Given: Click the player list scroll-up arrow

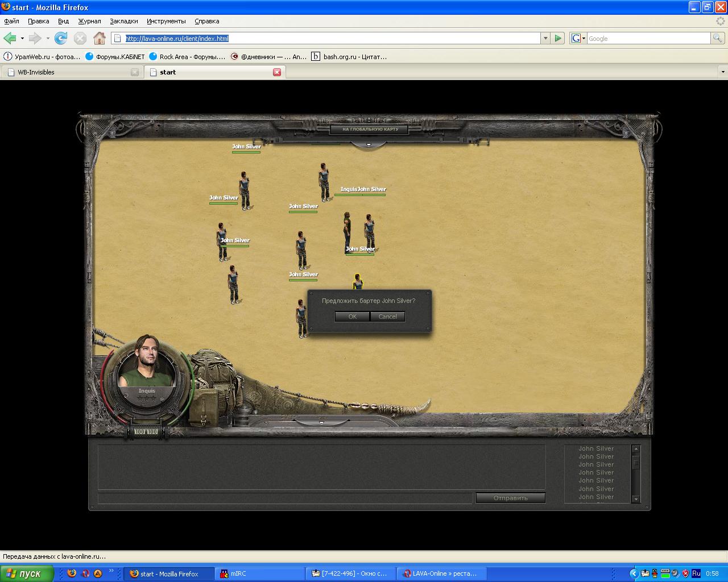Looking at the screenshot, I should (636, 449).
